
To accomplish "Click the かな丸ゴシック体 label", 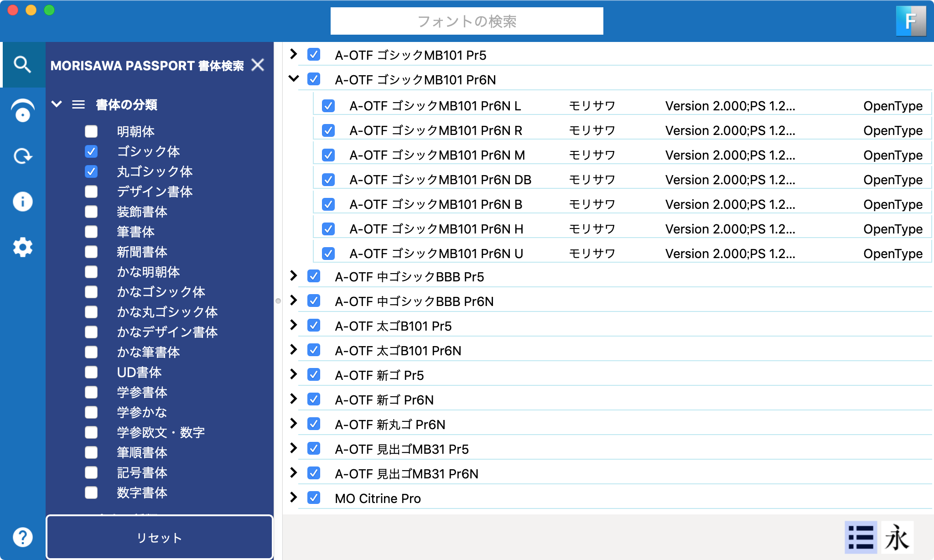I will click(x=167, y=312).
